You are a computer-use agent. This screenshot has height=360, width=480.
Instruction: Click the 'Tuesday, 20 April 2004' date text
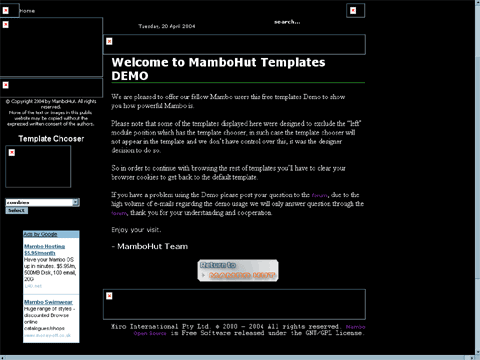coord(167,26)
